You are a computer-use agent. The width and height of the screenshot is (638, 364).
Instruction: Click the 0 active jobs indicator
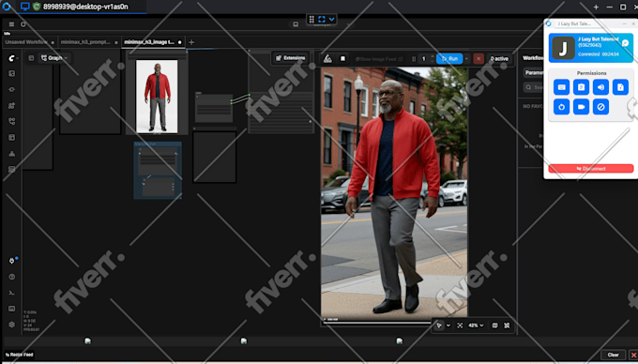pos(499,59)
